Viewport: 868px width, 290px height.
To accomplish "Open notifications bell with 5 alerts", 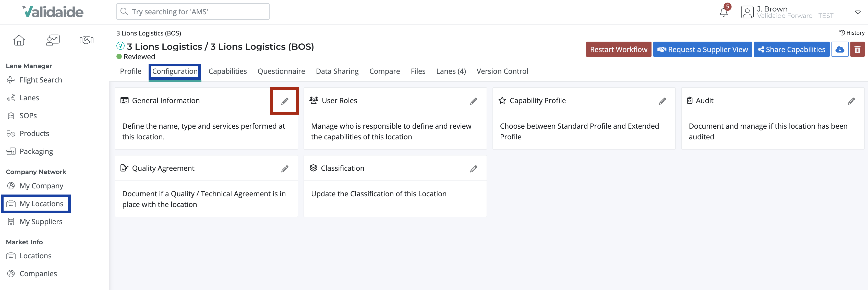I will click(x=724, y=12).
